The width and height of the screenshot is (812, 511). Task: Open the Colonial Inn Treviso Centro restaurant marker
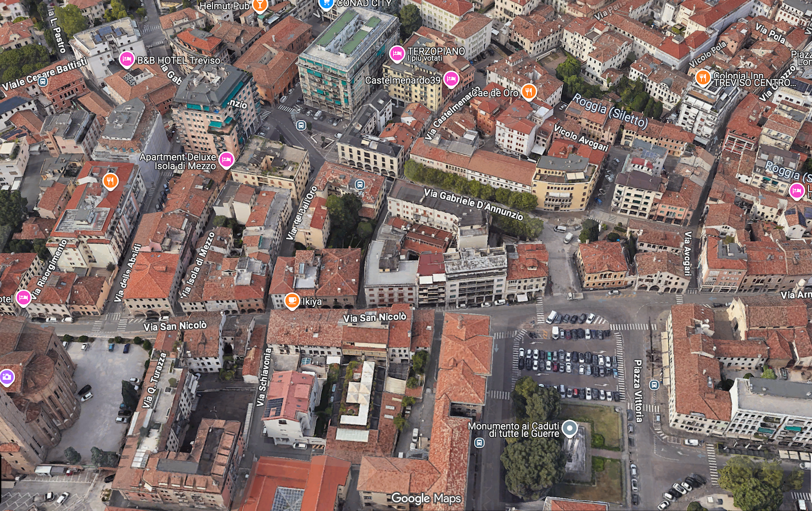(702, 77)
